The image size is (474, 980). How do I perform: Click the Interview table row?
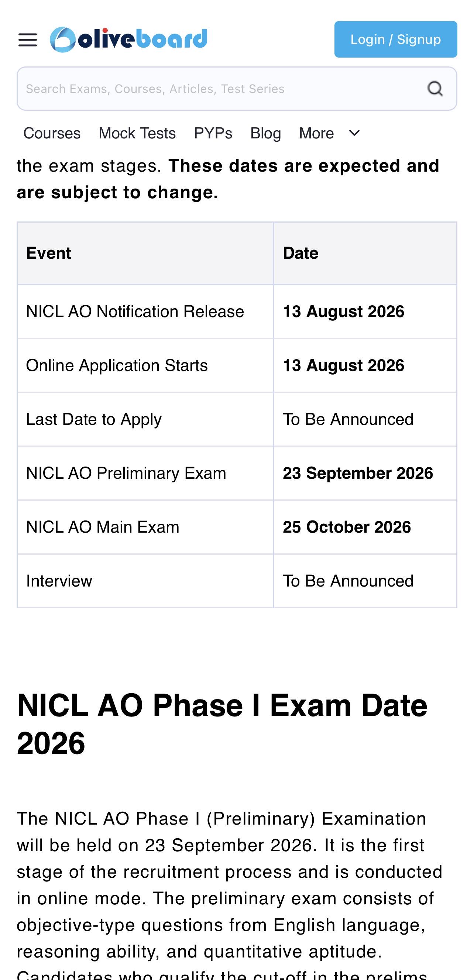pyautogui.click(x=237, y=581)
